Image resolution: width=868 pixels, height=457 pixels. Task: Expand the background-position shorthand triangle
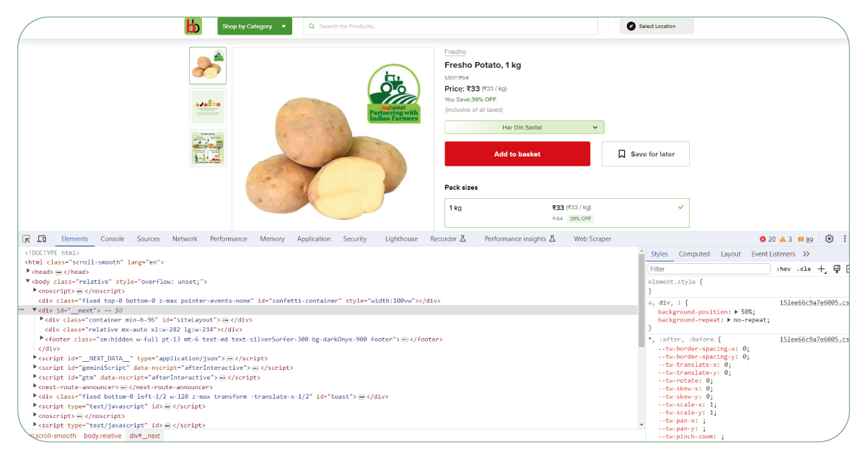coord(735,311)
